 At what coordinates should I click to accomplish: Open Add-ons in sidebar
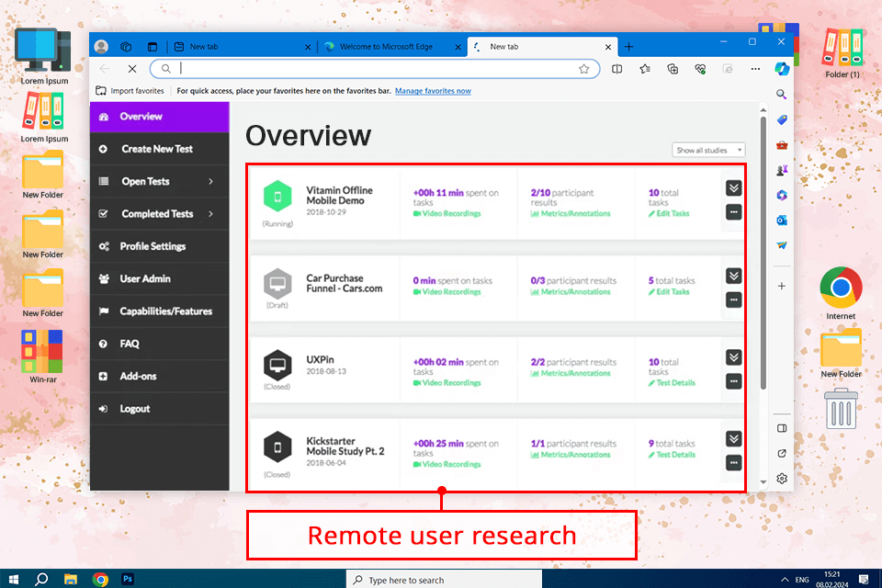point(159,377)
